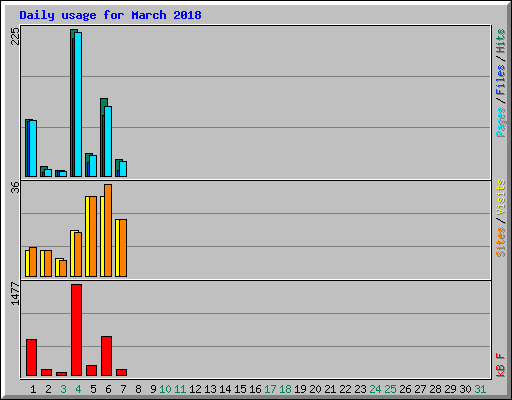Click day 8 on the x-axis
512x400 pixels.
click(x=138, y=389)
